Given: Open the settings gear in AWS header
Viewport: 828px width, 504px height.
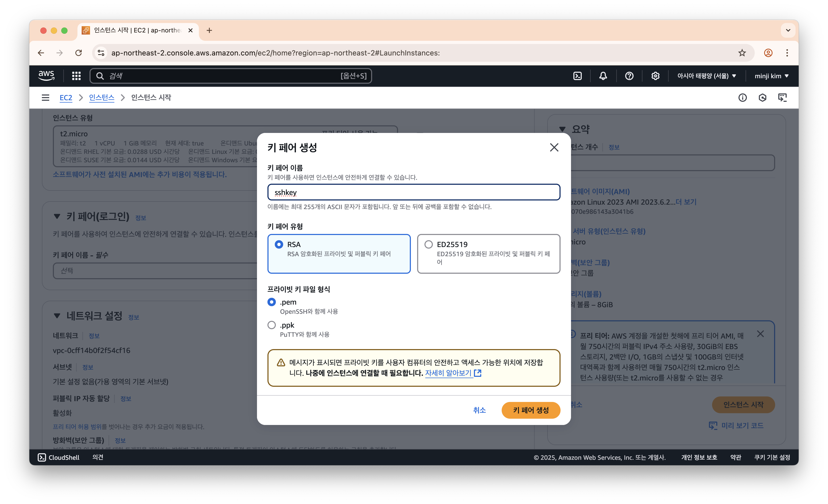Looking at the screenshot, I should 655,76.
